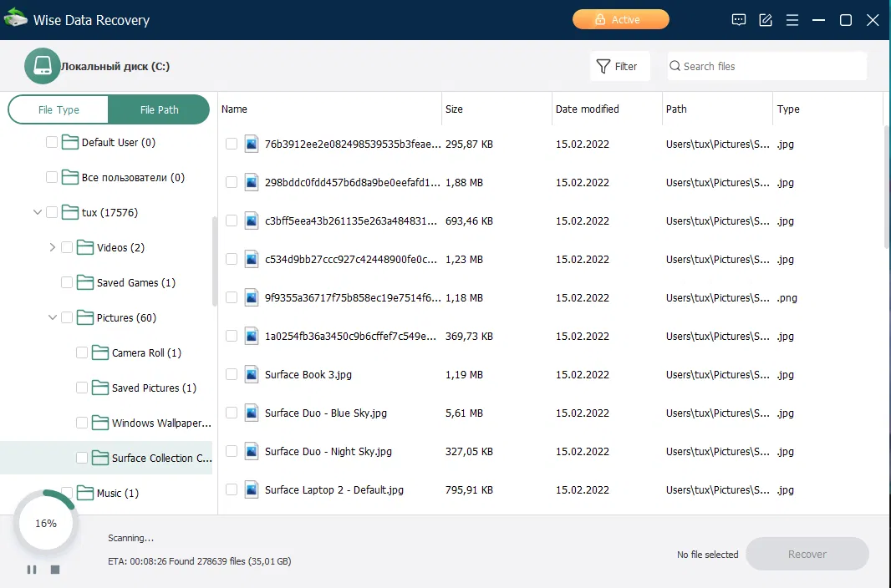Click the tux folder icon

(70, 212)
